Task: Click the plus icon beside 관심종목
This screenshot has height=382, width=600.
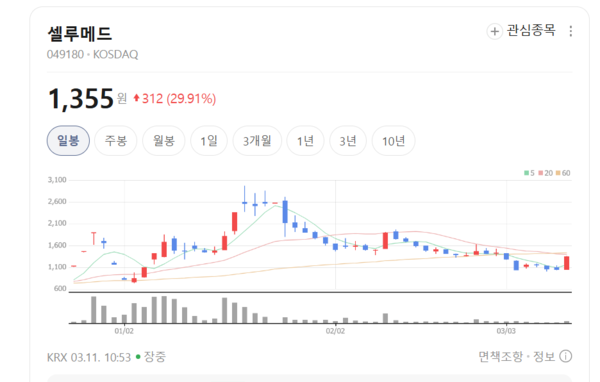Action: click(x=494, y=31)
